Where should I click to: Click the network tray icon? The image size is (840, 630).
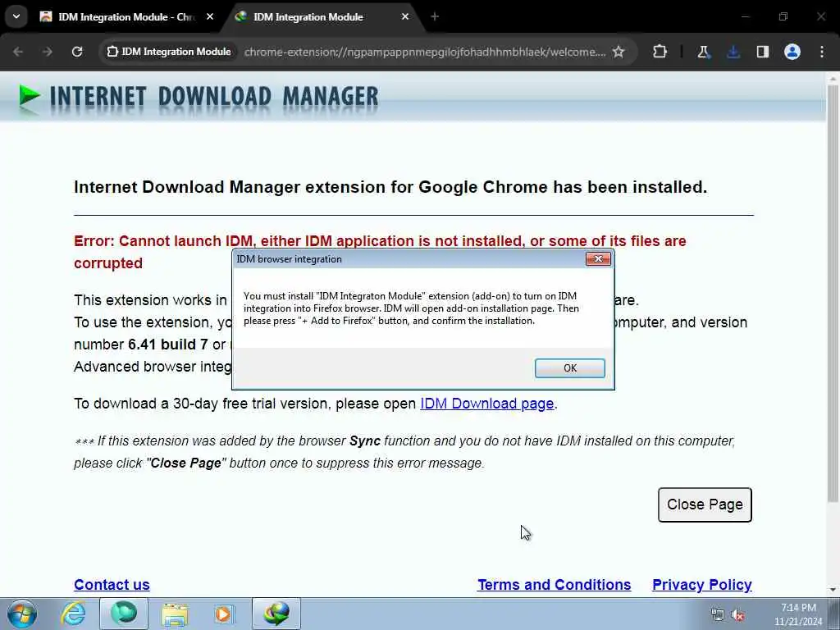point(717,614)
